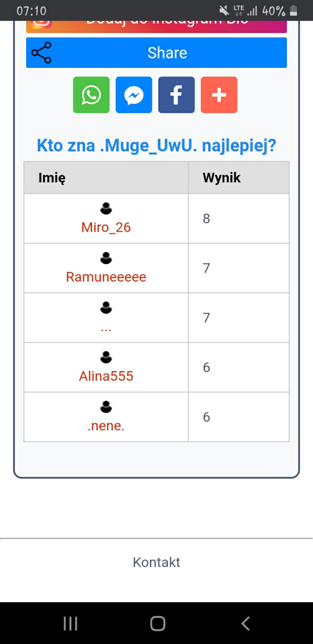Open the Ramuneeeee name link
The width and height of the screenshot is (313, 644).
[106, 277]
